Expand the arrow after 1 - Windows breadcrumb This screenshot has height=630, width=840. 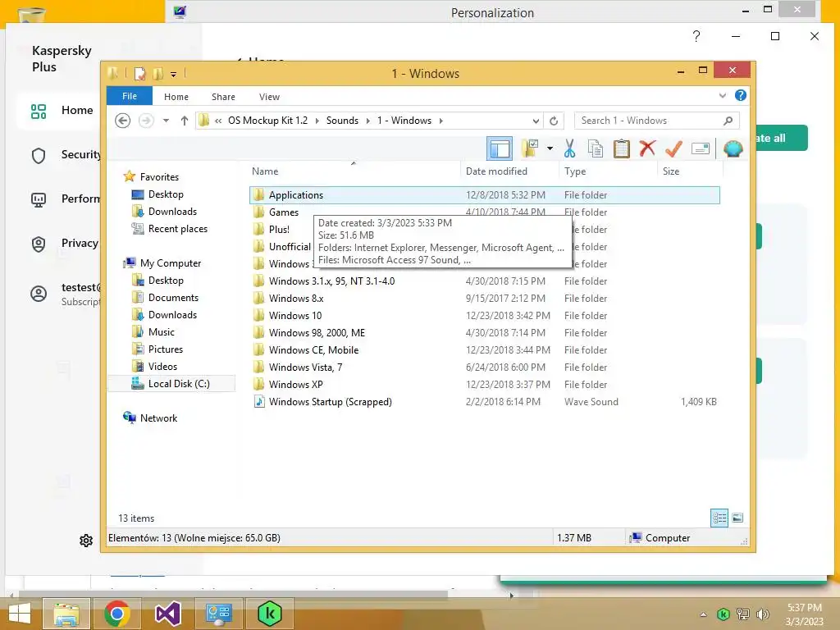tap(441, 121)
